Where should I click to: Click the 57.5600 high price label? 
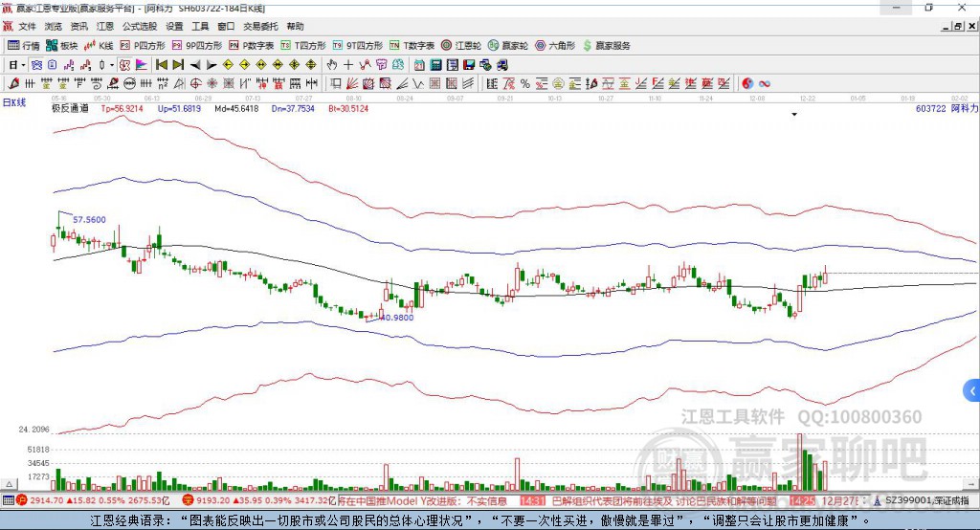click(x=89, y=219)
